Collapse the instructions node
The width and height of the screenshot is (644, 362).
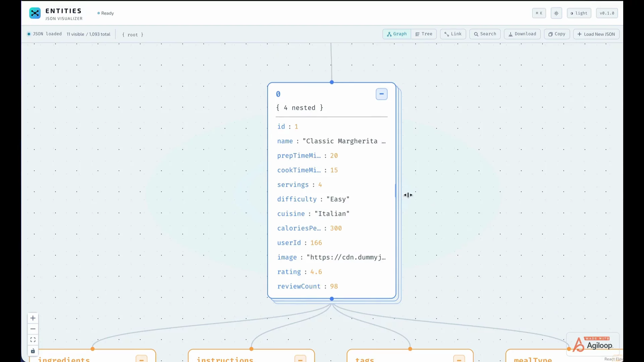pyautogui.click(x=300, y=359)
